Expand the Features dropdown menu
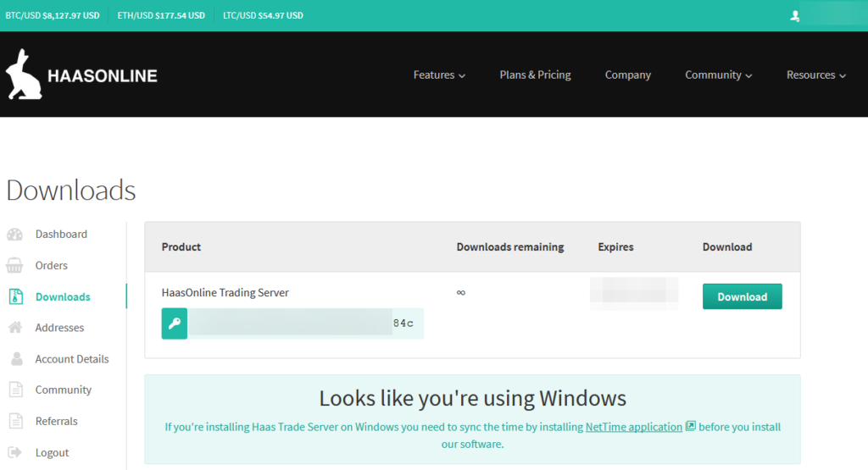This screenshot has height=470, width=868. [439, 75]
